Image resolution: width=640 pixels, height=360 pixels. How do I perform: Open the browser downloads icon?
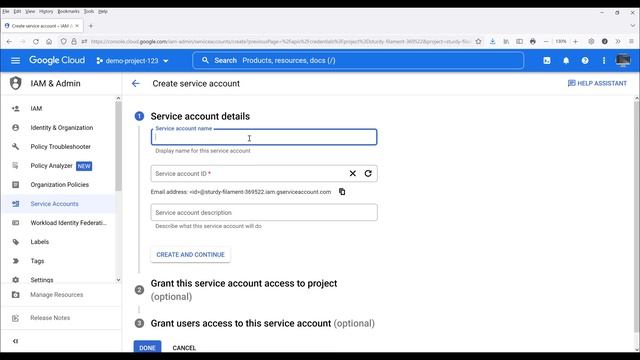493,42
